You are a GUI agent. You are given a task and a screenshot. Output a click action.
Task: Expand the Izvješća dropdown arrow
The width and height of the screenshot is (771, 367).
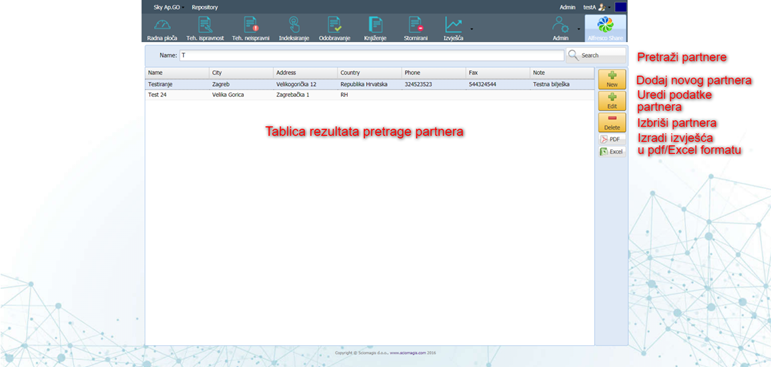[x=472, y=29]
